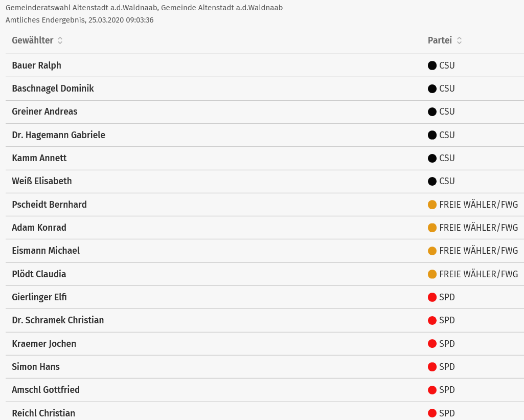
Task: Click SPD label in Kraemer Jochen row
Action: pos(447,344)
